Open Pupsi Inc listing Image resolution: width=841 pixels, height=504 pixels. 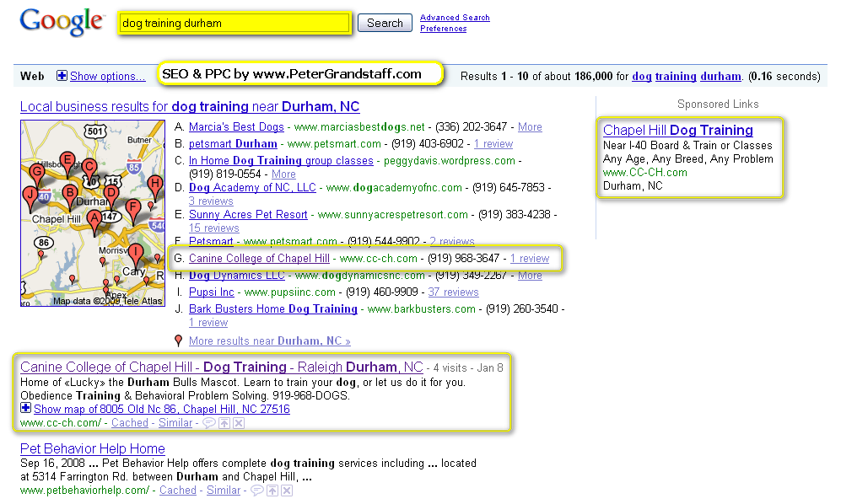coord(212,292)
